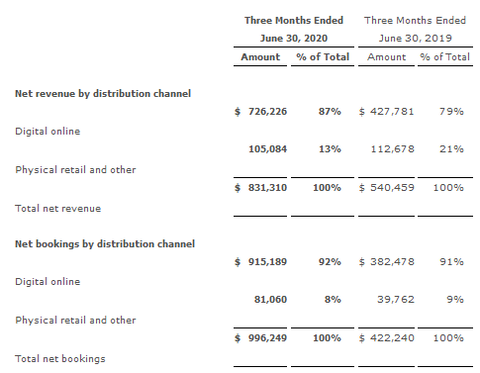Screen dimensions: 480x373
Task: Select the Three Months Ended June 30, 2020 header
Action: (294, 29)
